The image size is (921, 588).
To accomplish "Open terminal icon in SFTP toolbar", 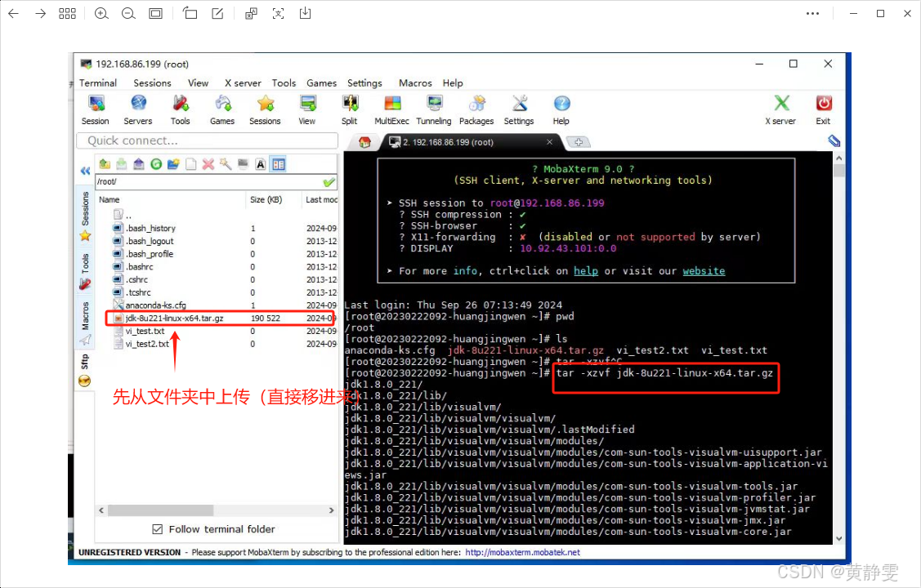I will [x=244, y=164].
